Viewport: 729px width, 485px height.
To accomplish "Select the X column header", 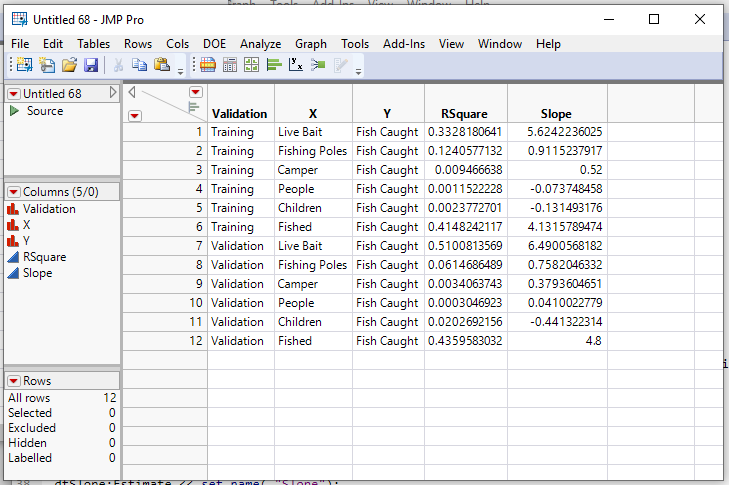I will [313, 114].
